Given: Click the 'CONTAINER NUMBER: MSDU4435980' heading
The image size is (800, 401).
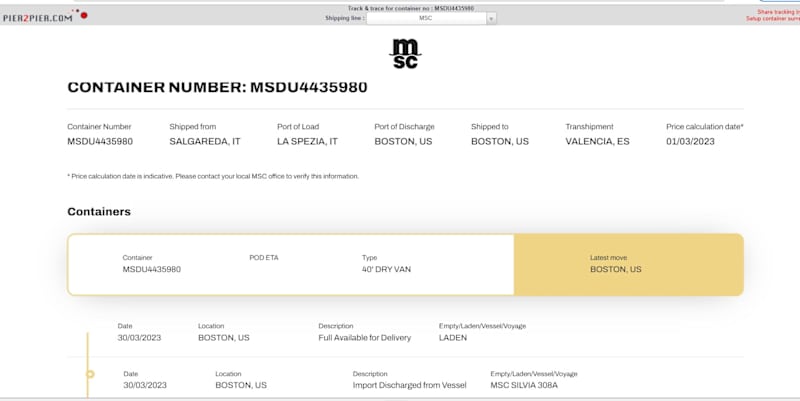Looking at the screenshot, I should pos(217,87).
